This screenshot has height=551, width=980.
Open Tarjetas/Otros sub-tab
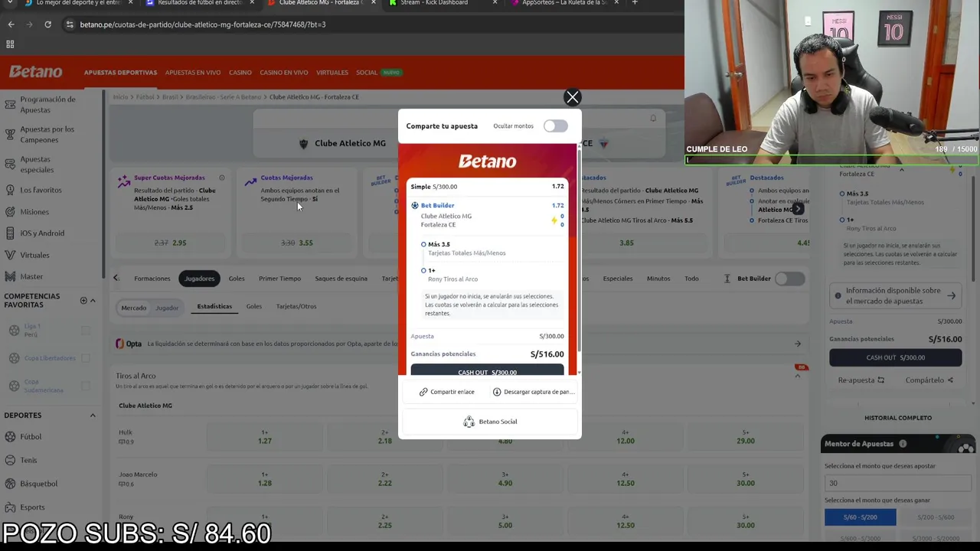click(296, 307)
